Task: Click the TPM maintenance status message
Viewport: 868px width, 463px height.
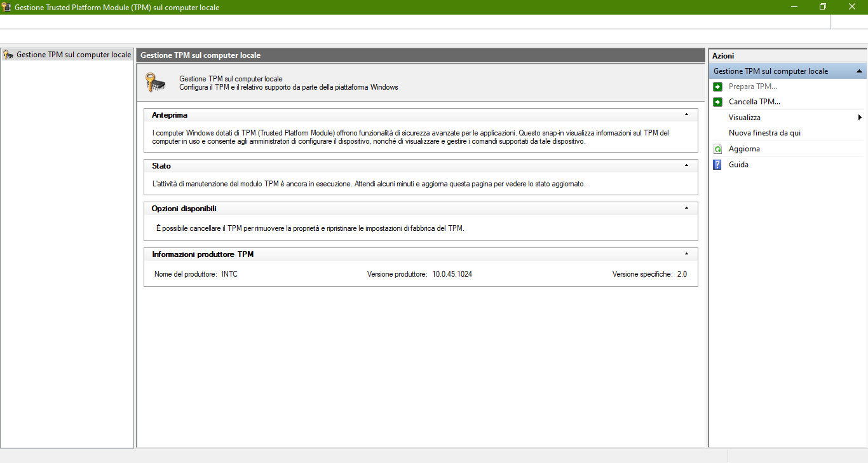Action: click(369, 184)
